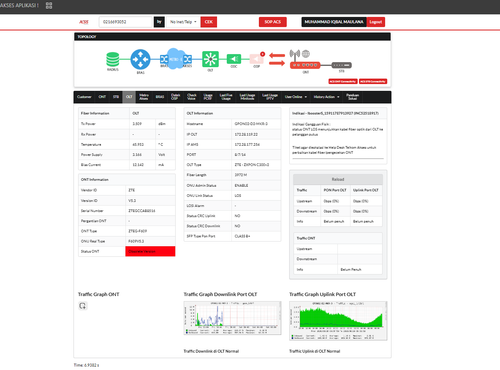The height and width of the screenshot is (370, 500).
Task: Switch to the ONT tab
Action: 102,97
